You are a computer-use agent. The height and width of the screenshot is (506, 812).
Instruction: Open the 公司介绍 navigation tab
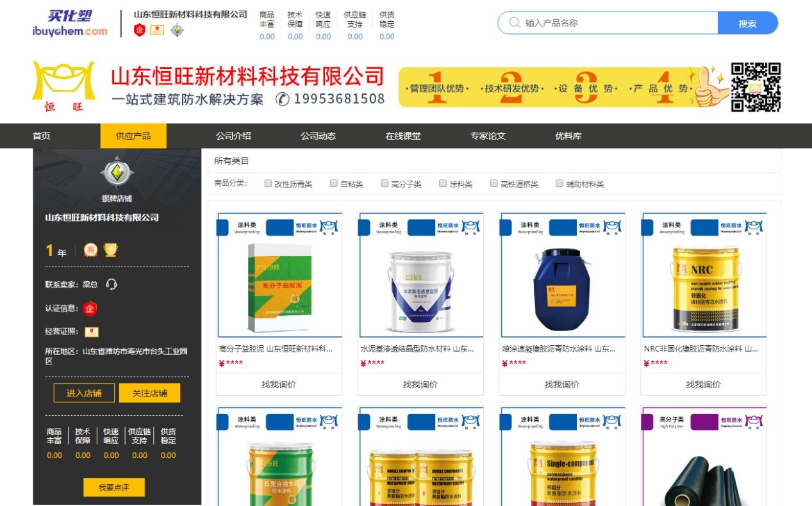point(233,136)
